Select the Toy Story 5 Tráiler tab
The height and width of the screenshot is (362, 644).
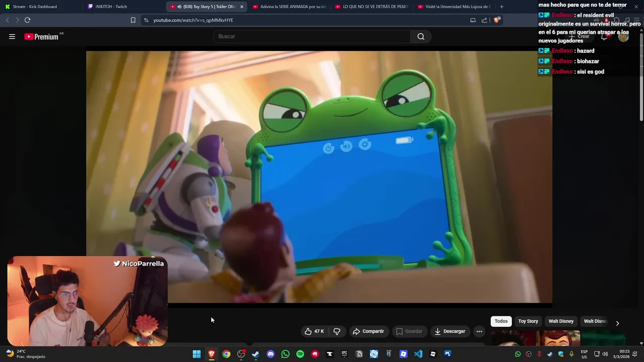205,7
